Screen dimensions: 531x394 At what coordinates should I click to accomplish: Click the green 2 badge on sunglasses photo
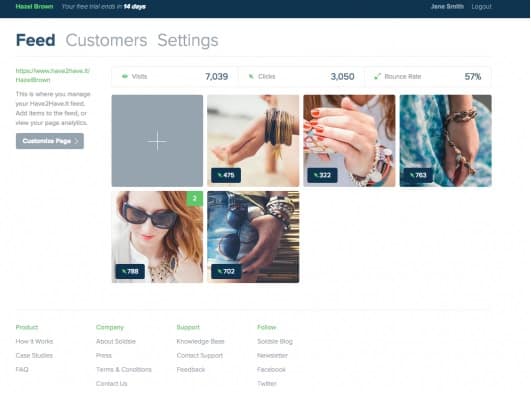coord(195,199)
